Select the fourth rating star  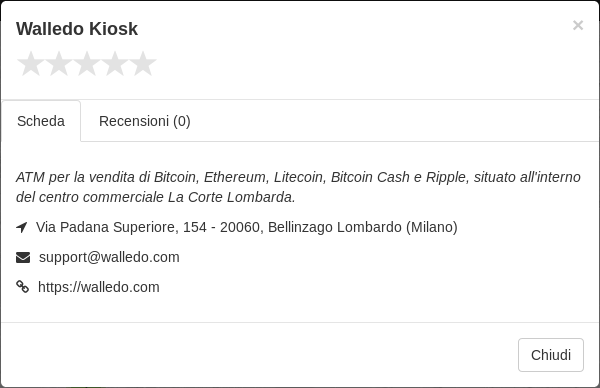[115, 64]
